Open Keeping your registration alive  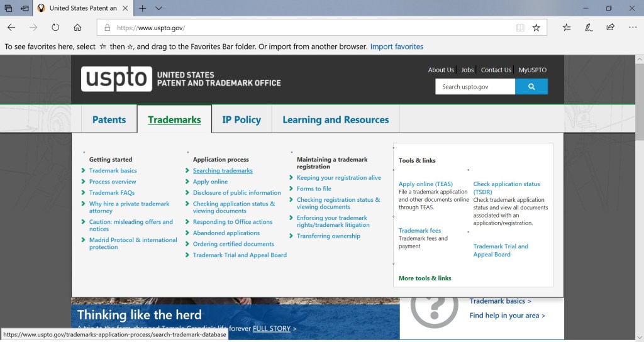tap(339, 177)
